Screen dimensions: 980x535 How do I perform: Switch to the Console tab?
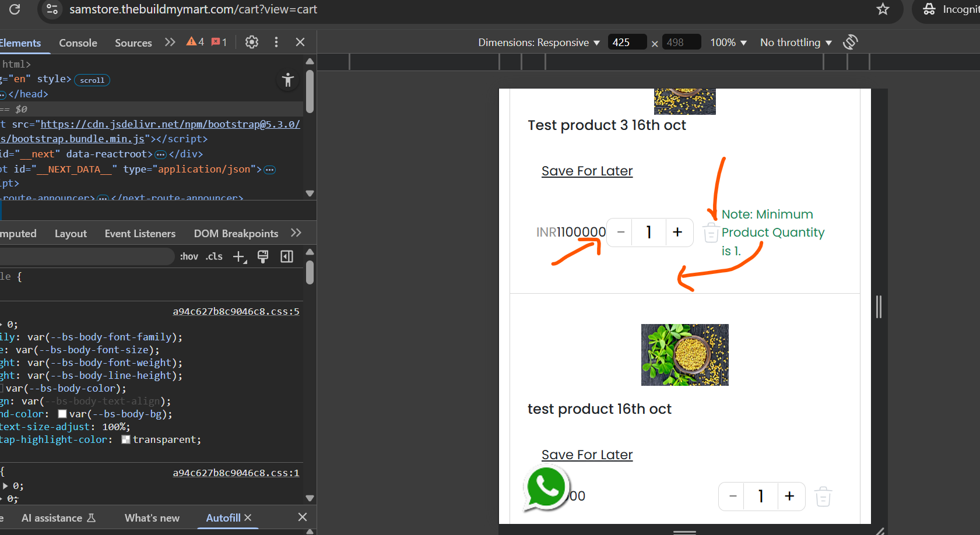coord(78,43)
